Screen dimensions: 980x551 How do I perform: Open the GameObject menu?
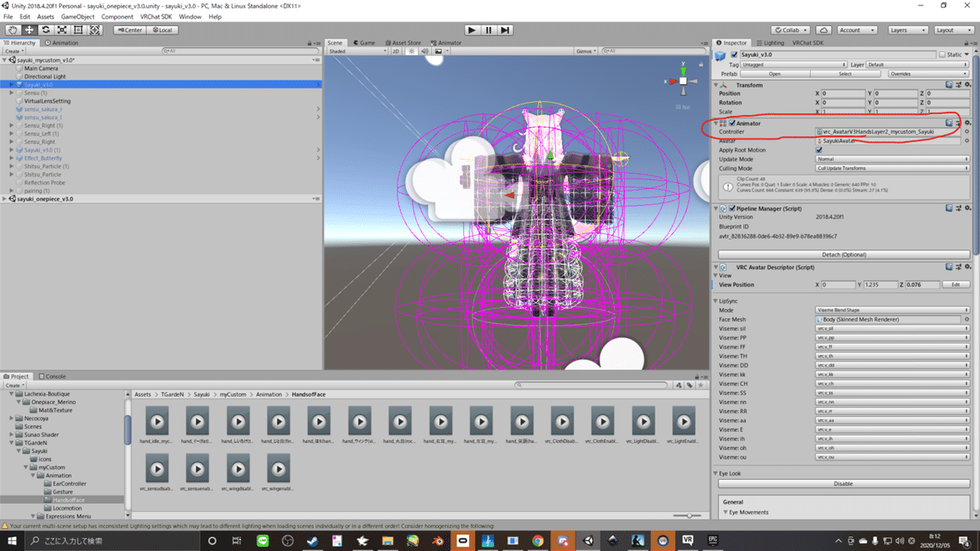coord(78,16)
